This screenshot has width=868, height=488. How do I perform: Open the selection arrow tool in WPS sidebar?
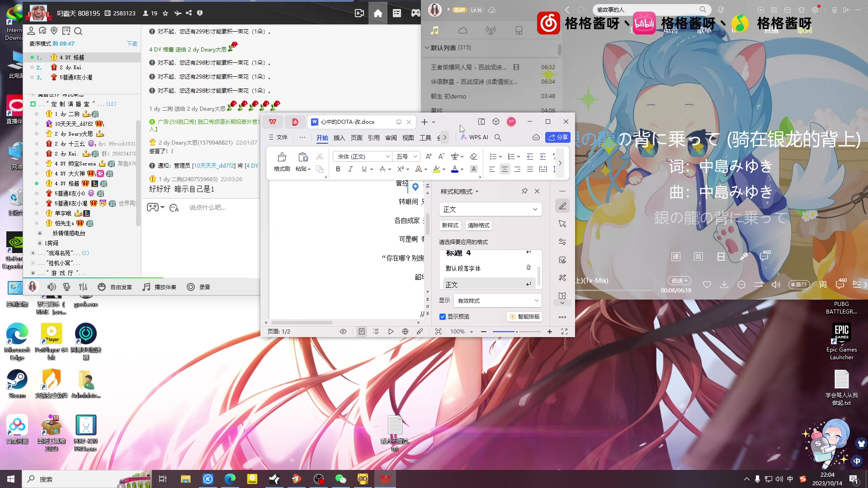(x=562, y=224)
